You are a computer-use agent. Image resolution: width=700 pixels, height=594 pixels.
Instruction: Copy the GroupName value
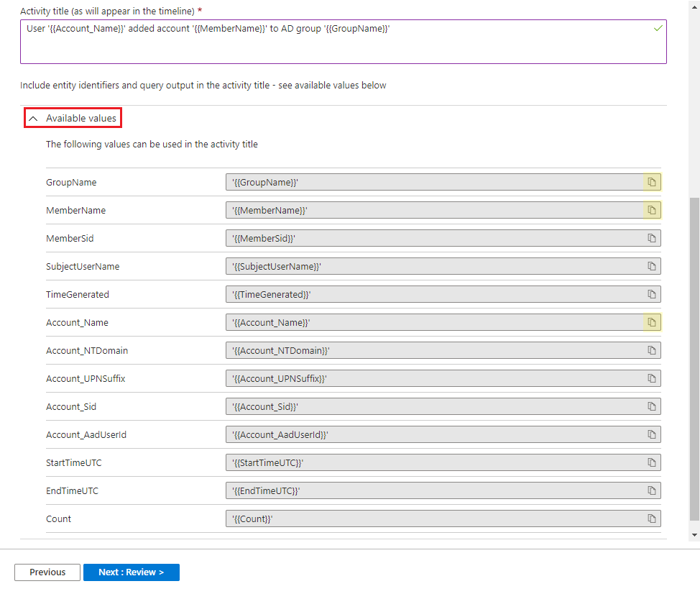(652, 182)
